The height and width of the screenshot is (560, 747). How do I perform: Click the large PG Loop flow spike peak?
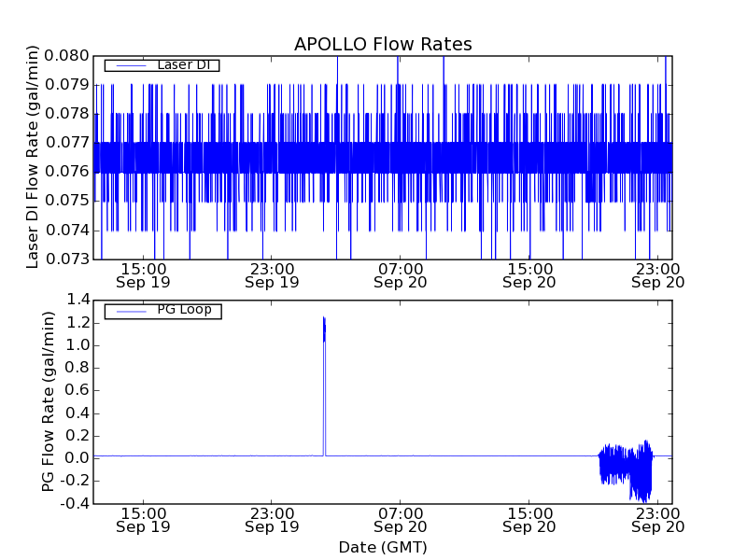[x=324, y=319]
